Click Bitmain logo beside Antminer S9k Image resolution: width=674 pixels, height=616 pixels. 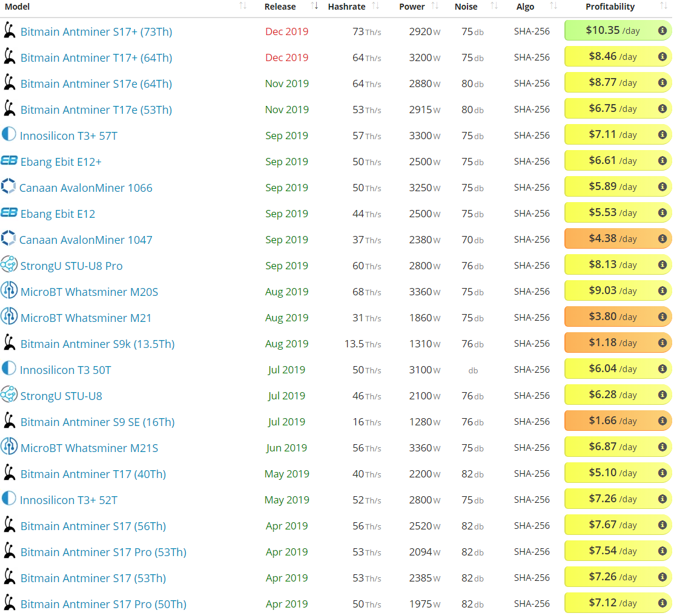(9, 343)
